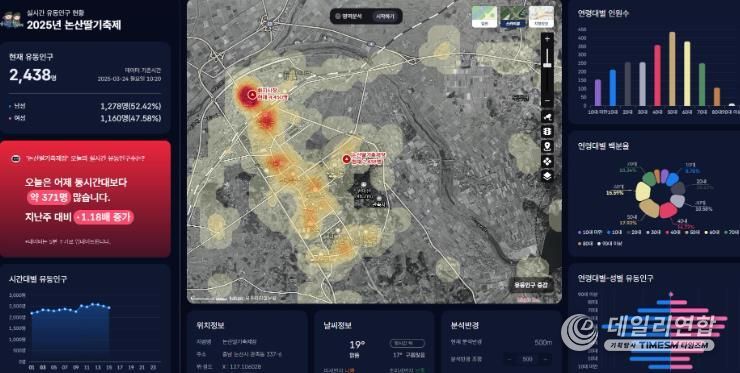Screen dimensions: 740x373
Task: Click the 시작하기 start button
Action: 386,16
